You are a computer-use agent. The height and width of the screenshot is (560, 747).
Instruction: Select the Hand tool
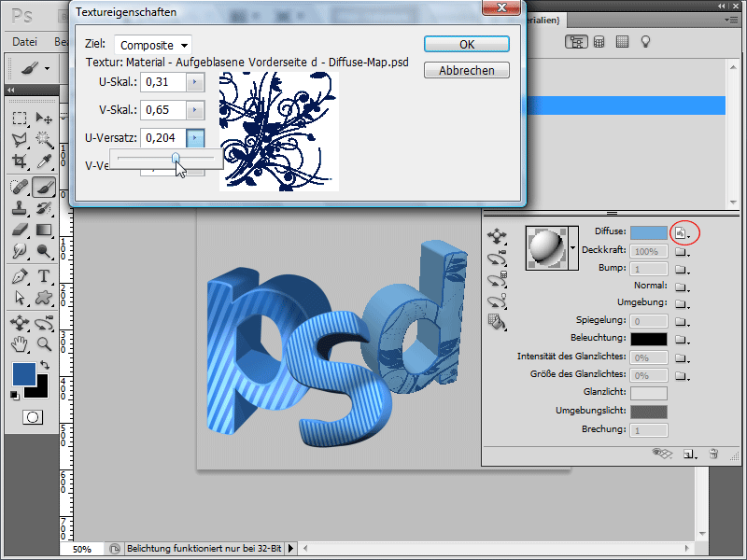click(20, 343)
